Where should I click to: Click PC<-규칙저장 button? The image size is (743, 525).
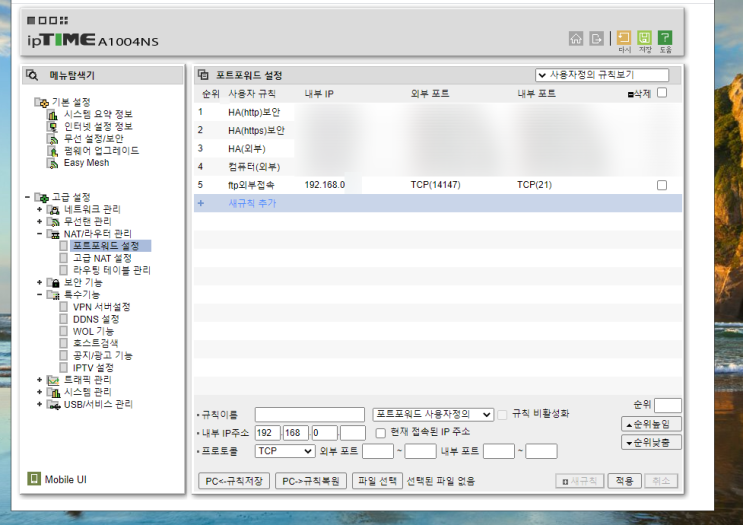tap(234, 481)
